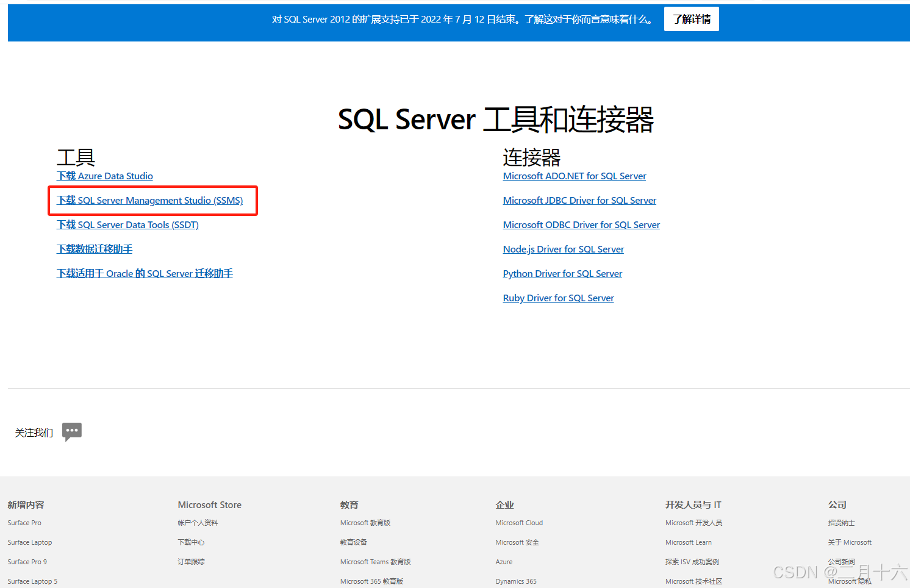This screenshot has width=910, height=588.
Task: Click 招贤纳士 under 公司
Action: click(842, 523)
